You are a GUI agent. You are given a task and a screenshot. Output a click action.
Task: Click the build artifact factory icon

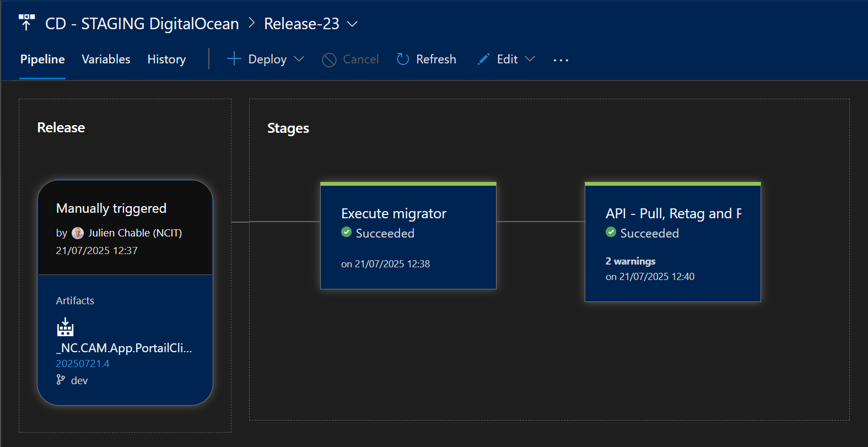[x=65, y=327]
